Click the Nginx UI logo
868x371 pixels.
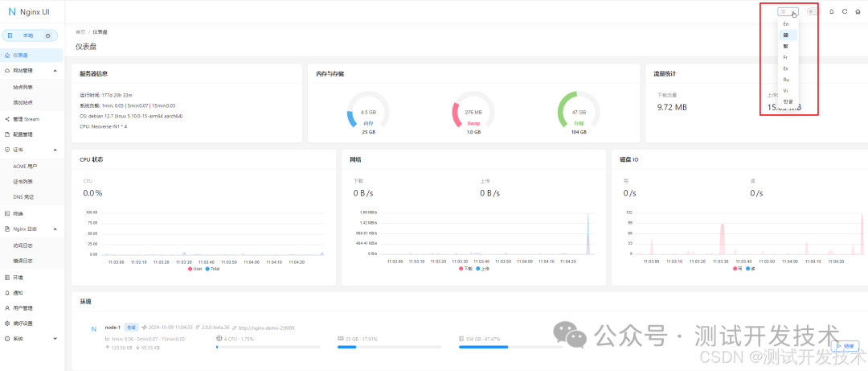pyautogui.click(x=28, y=12)
